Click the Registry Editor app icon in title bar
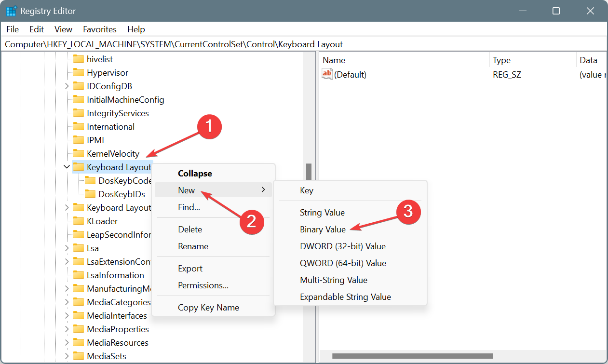This screenshot has height=364, width=608. [x=12, y=11]
